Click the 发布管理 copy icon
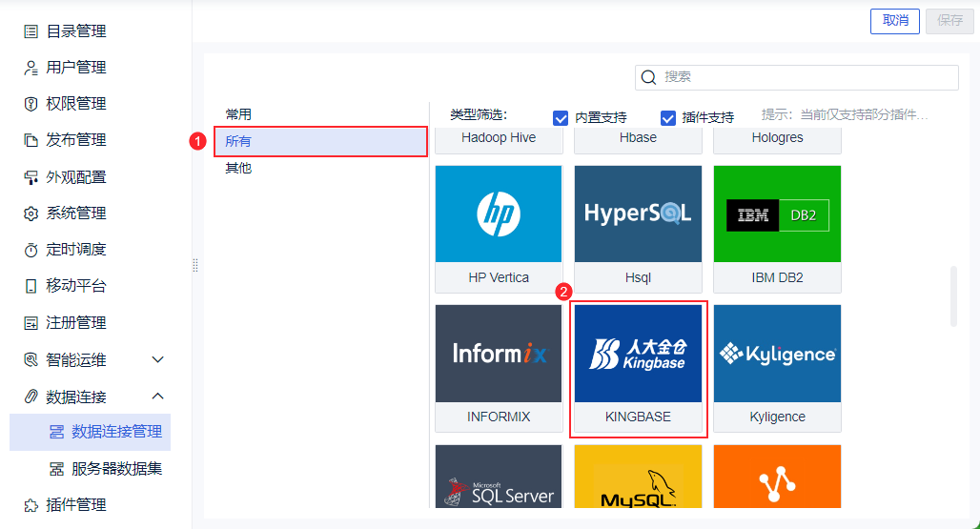The width and height of the screenshot is (980, 529). (x=31, y=140)
